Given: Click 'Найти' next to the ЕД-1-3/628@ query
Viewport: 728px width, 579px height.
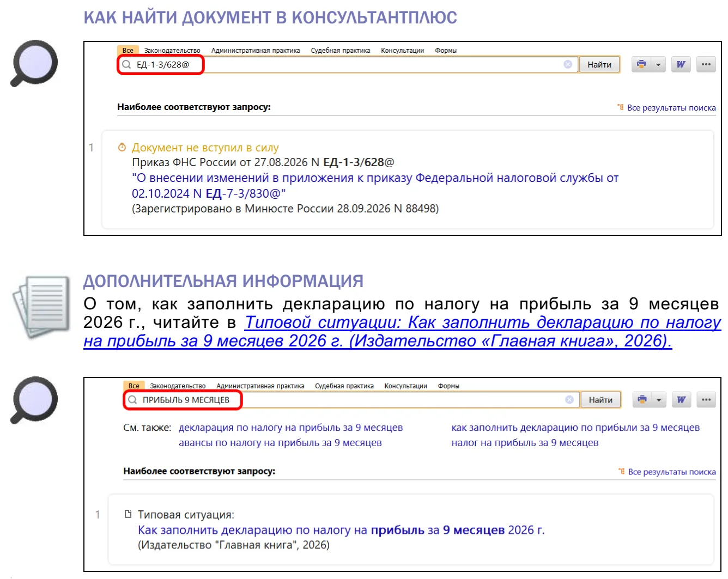Looking at the screenshot, I should (x=599, y=64).
